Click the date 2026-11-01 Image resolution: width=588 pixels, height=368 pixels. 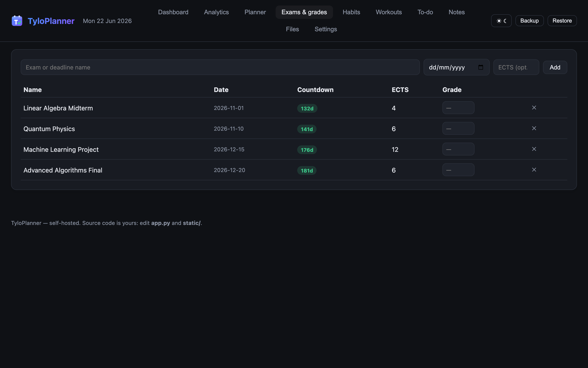click(x=229, y=108)
